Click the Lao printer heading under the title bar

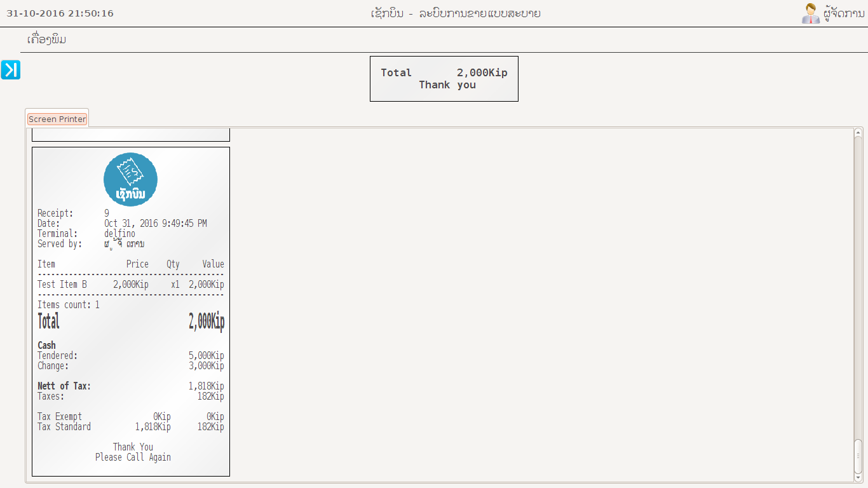point(47,40)
